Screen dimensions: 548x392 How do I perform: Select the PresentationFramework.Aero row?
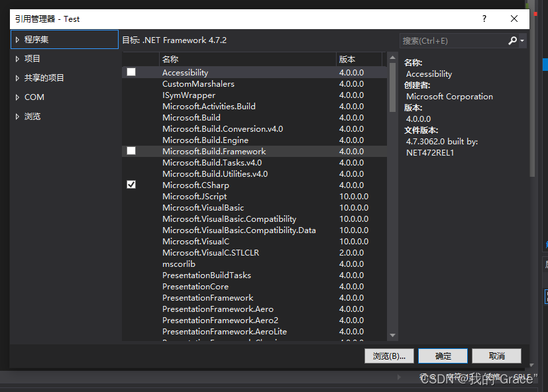point(254,309)
